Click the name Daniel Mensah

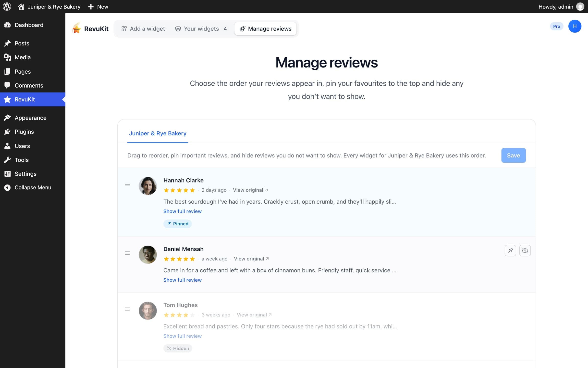184,249
